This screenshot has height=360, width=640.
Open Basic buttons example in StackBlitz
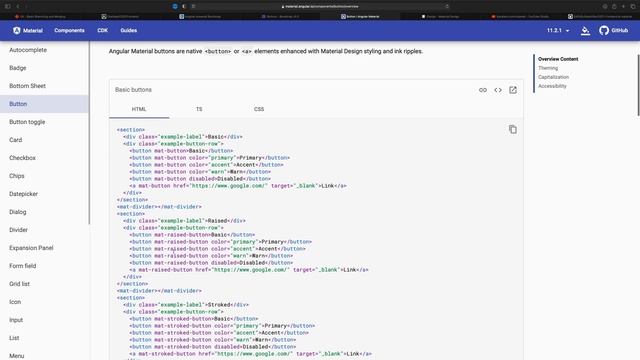513,90
